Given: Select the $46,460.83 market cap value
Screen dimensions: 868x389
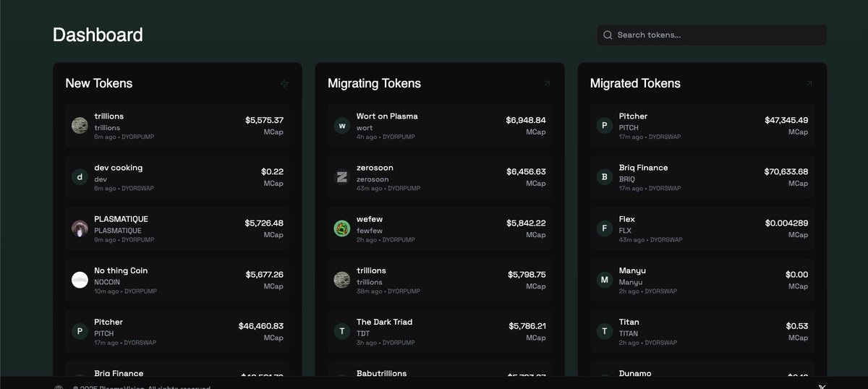Looking at the screenshot, I should click(261, 326).
